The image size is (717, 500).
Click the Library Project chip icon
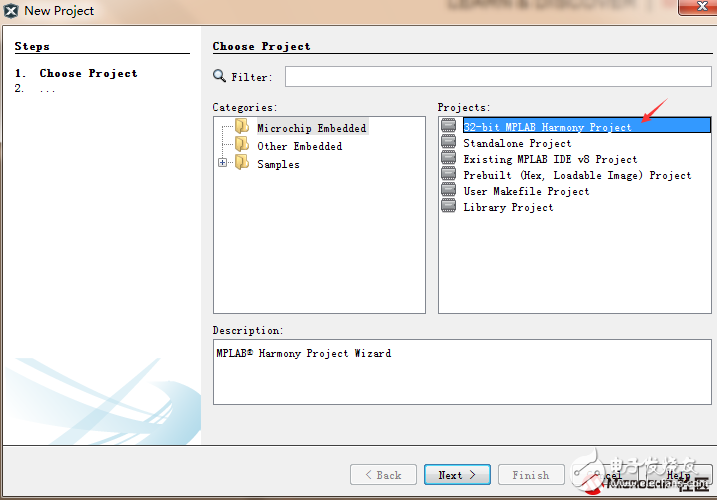[x=449, y=205]
